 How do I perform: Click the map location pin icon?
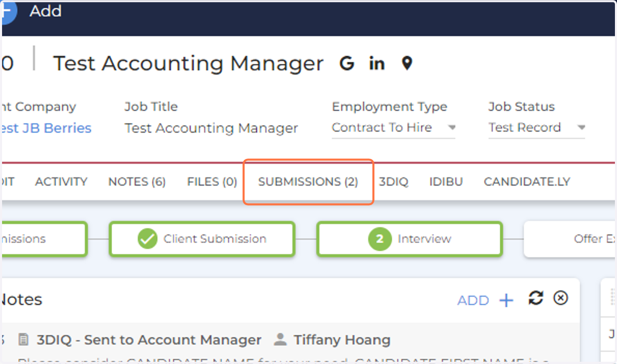[x=407, y=64]
